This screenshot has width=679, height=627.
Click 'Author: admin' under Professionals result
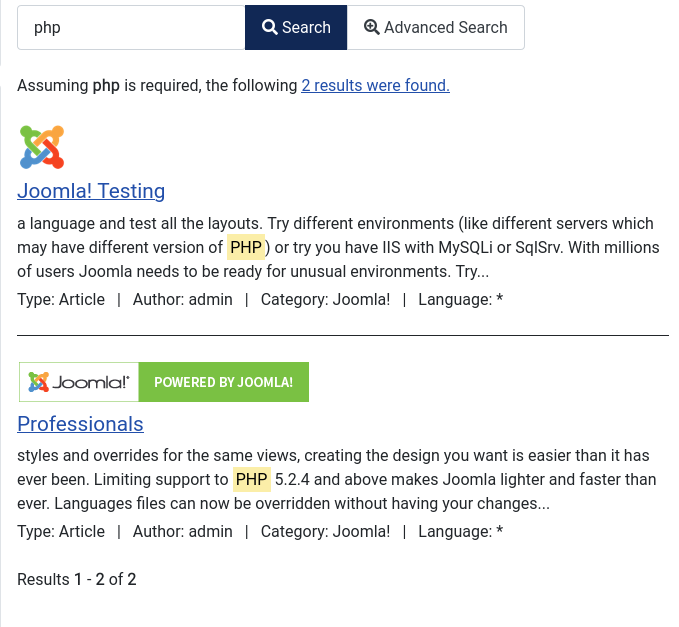(x=182, y=532)
